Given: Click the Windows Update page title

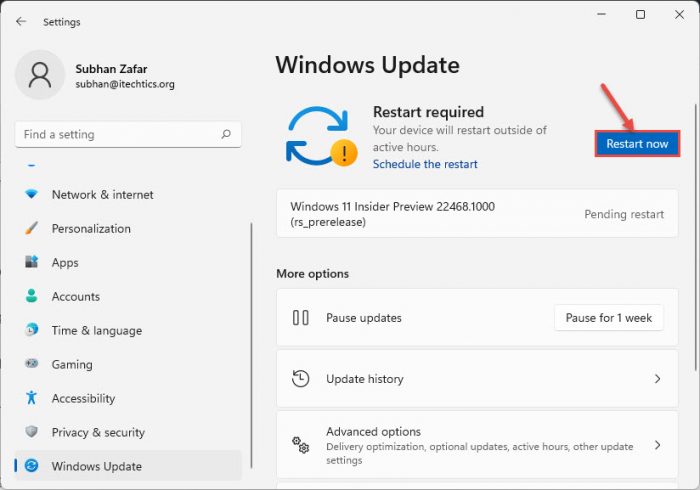Looking at the screenshot, I should tap(367, 65).
